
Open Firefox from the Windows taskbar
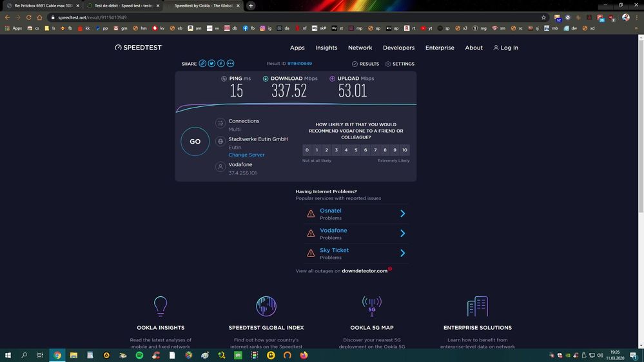pyautogui.click(x=304, y=355)
